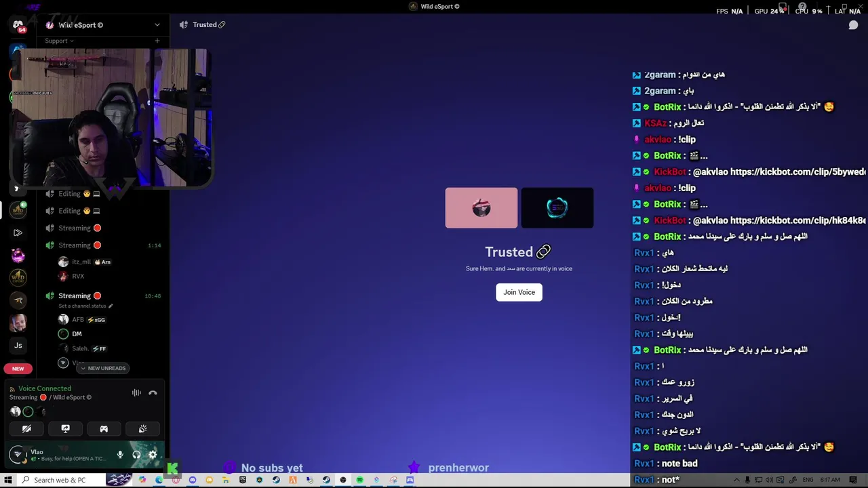Screen dimensions: 868x488
Task: Deafen with the headphones icon
Action: click(x=136, y=455)
